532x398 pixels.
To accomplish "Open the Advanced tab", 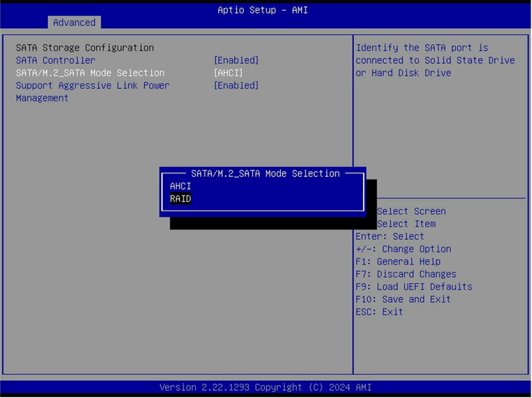I will tap(75, 23).
